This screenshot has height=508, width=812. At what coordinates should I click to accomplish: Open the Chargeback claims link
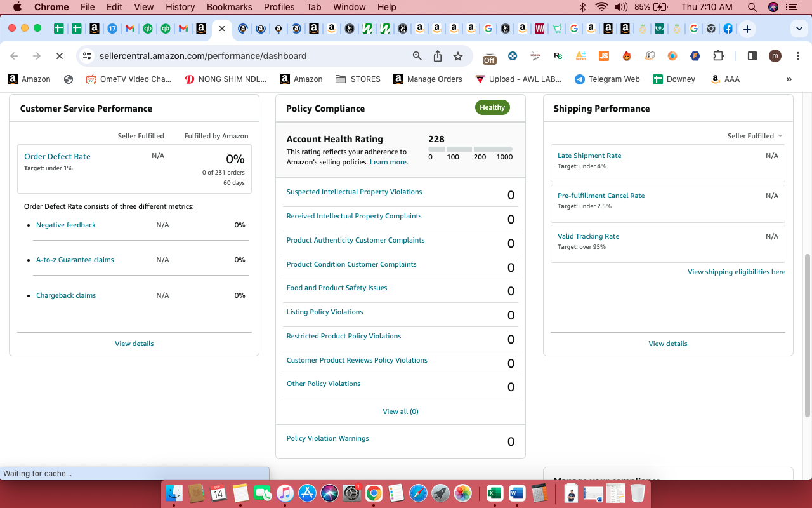[66, 295]
